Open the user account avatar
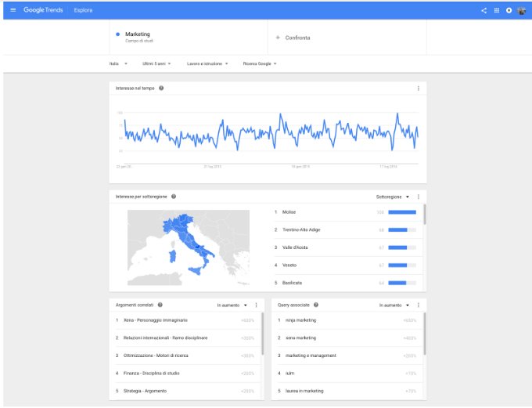The width and height of the screenshot is (532, 408). point(522,10)
